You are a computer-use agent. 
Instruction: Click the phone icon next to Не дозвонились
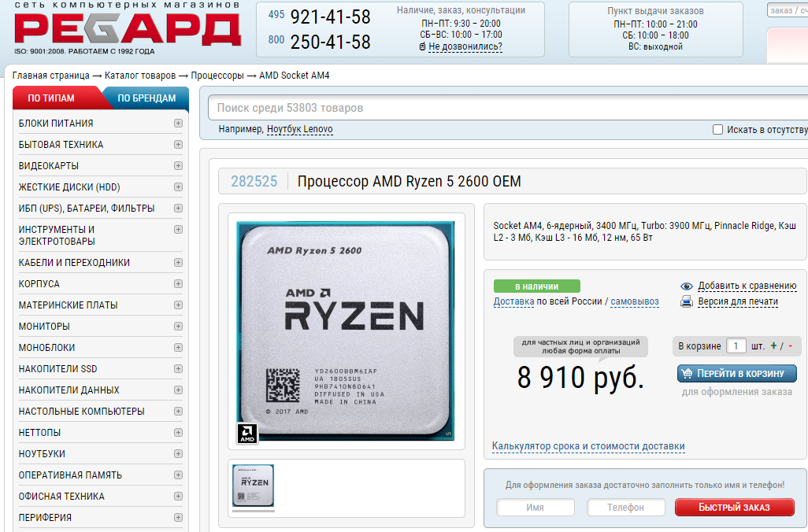pos(423,47)
